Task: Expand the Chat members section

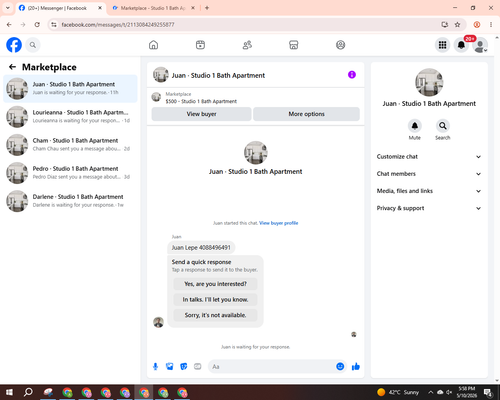Action: [x=429, y=174]
